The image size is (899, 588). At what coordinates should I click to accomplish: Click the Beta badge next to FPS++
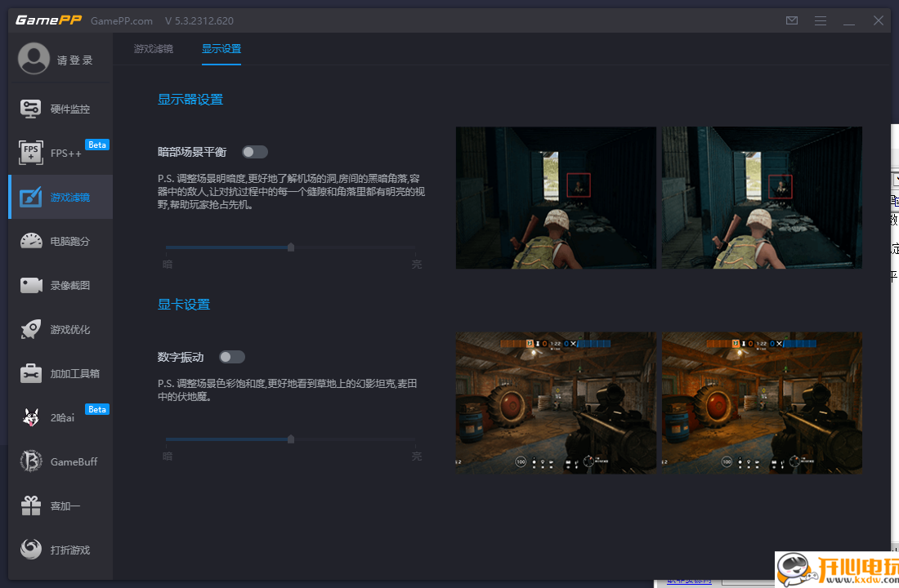[x=97, y=145]
